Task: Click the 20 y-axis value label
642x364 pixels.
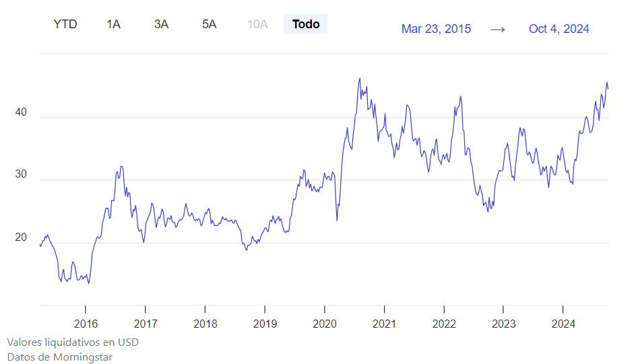Action: pyautogui.click(x=21, y=238)
